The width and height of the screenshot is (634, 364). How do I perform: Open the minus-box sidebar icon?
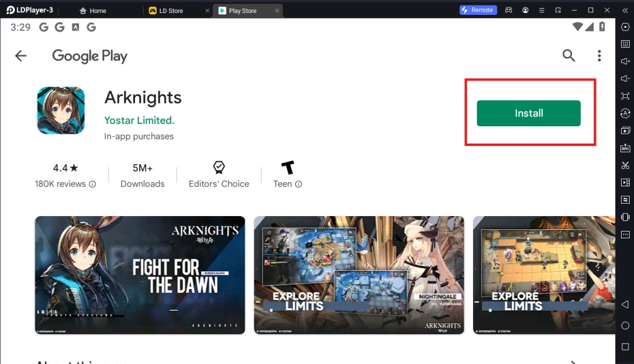[625, 200]
